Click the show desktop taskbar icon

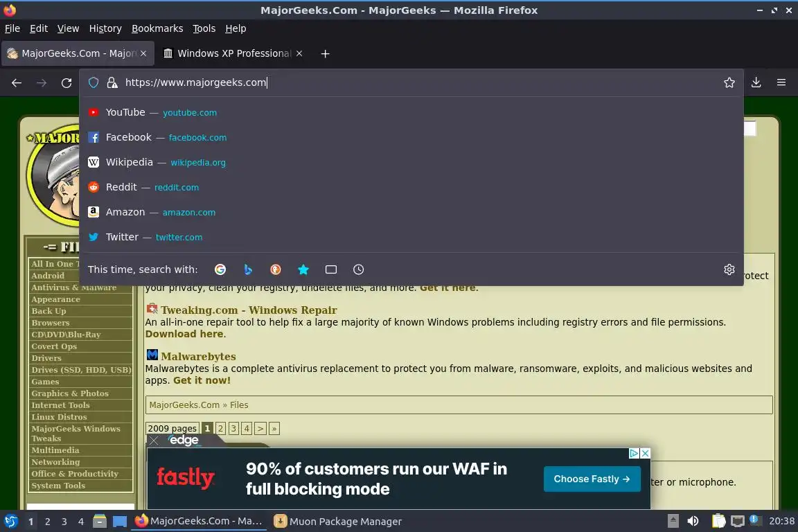(x=120, y=521)
